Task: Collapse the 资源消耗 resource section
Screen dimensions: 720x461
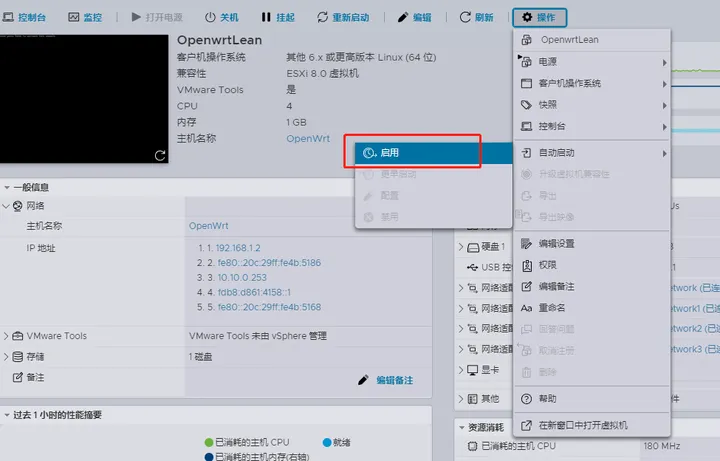Action: click(461, 427)
